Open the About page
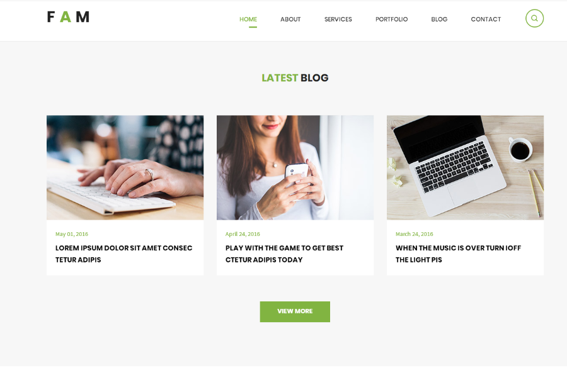 (290, 19)
